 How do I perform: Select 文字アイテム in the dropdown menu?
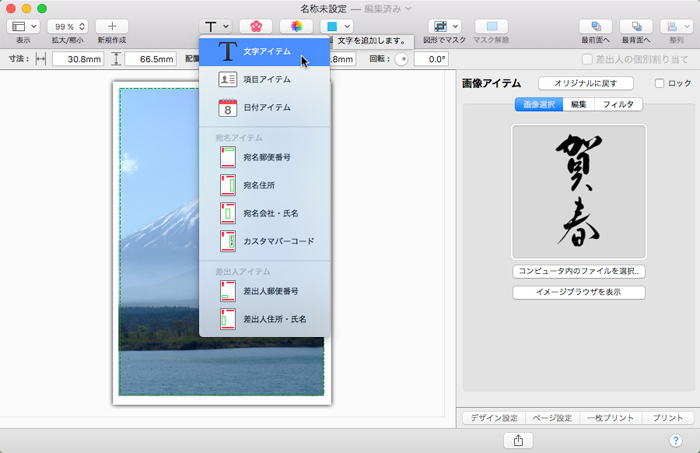click(x=265, y=51)
